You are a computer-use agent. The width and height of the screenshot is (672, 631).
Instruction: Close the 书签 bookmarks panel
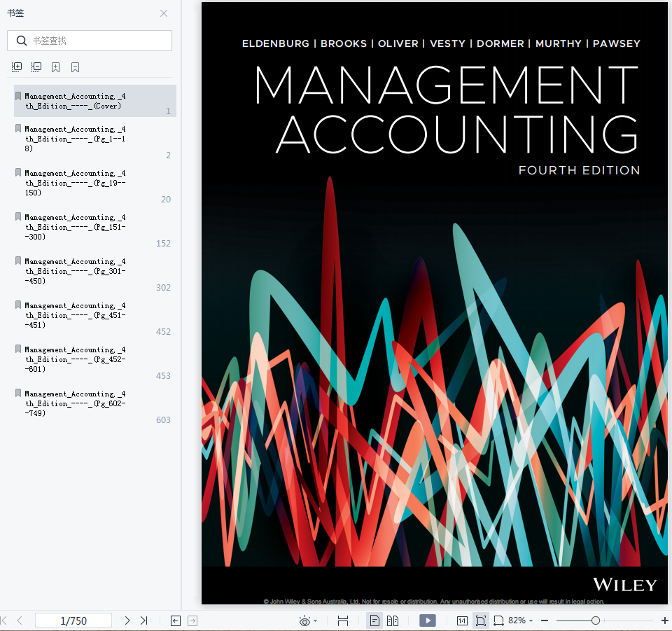coord(164,13)
